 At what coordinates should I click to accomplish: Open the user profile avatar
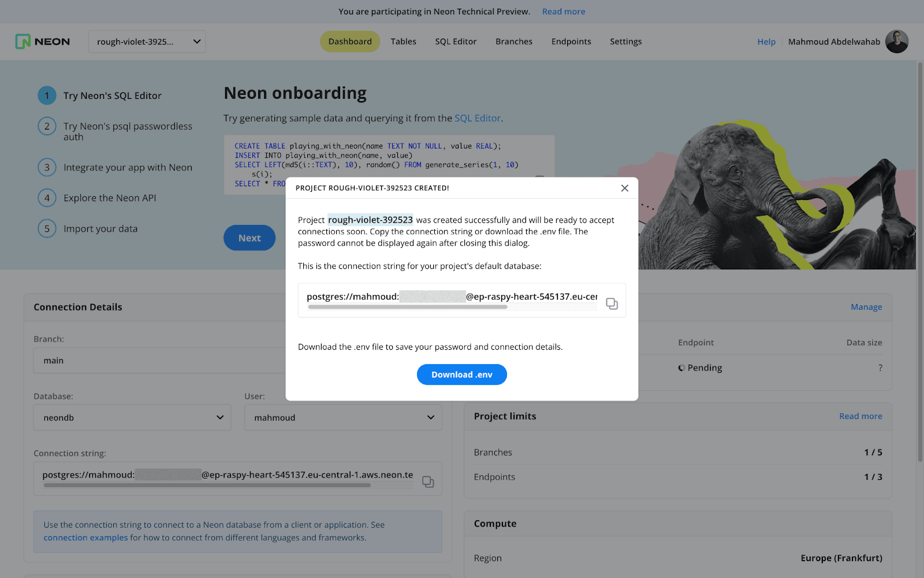896,42
